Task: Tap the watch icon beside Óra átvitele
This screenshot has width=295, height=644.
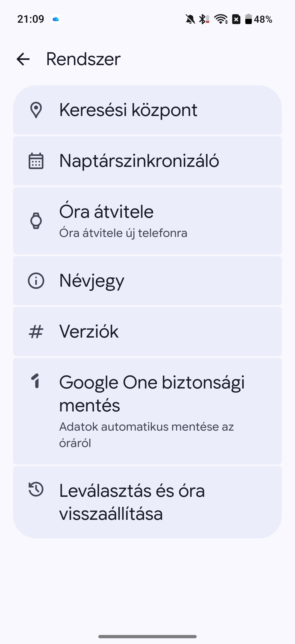Action: coord(36,221)
